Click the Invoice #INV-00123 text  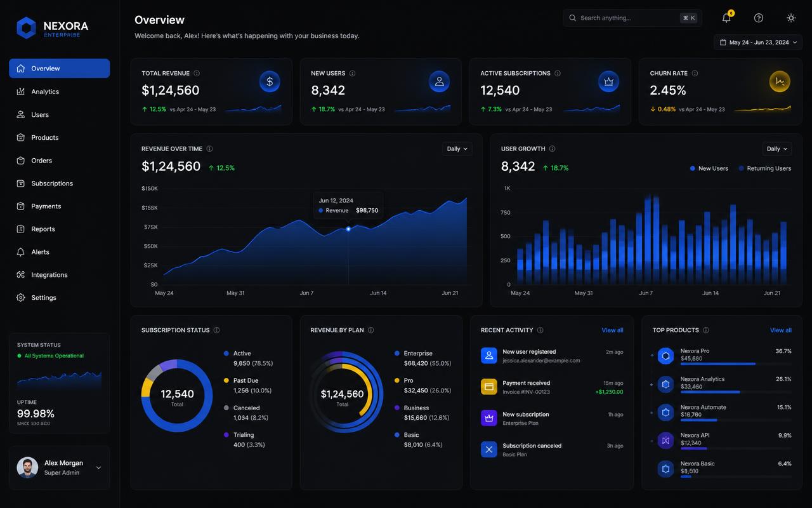point(526,392)
